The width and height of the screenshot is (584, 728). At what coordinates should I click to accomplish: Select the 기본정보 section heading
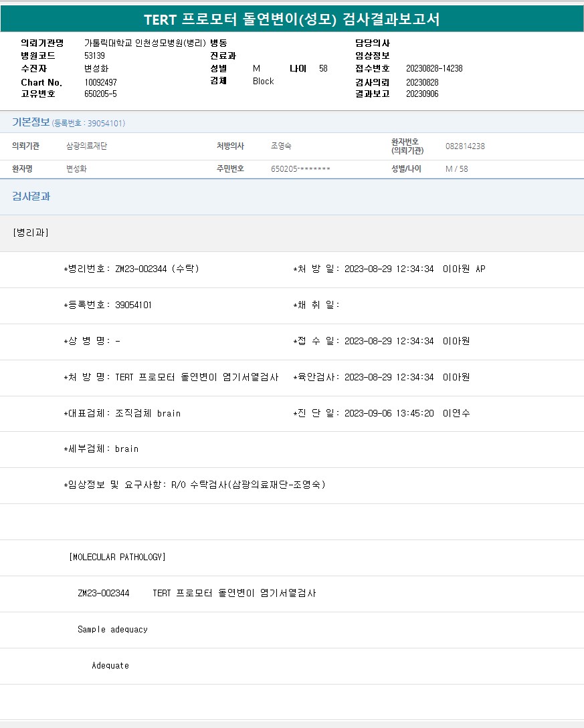31,122
